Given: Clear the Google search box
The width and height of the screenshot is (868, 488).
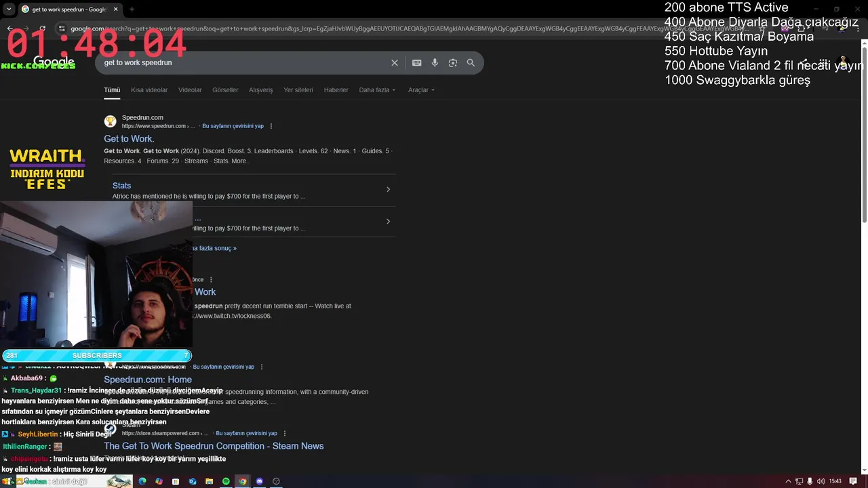Looking at the screenshot, I should (395, 62).
